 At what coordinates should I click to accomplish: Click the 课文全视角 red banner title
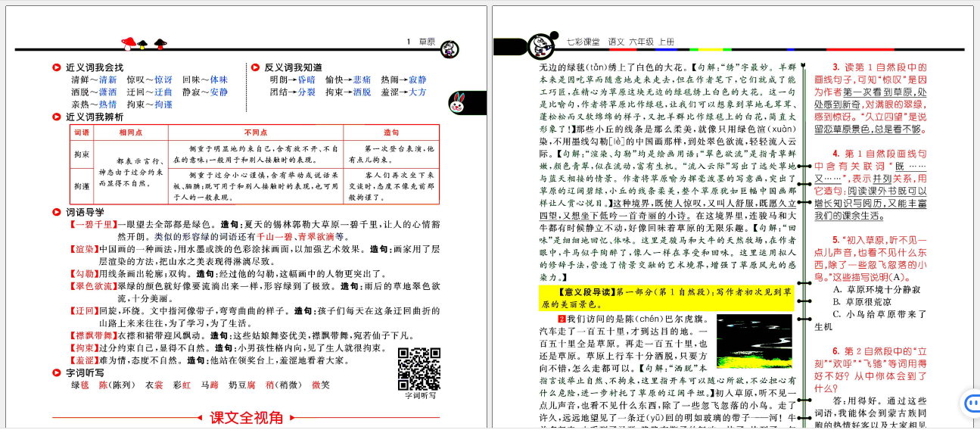click(246, 417)
